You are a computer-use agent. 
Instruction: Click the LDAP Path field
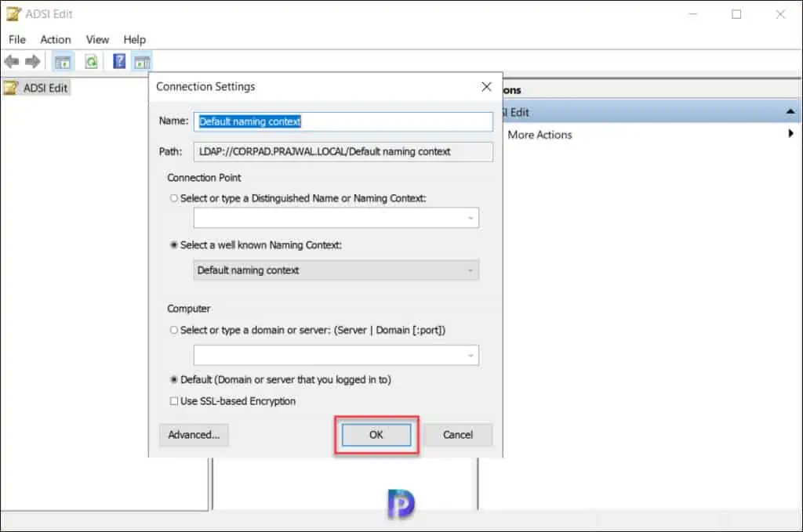343,152
